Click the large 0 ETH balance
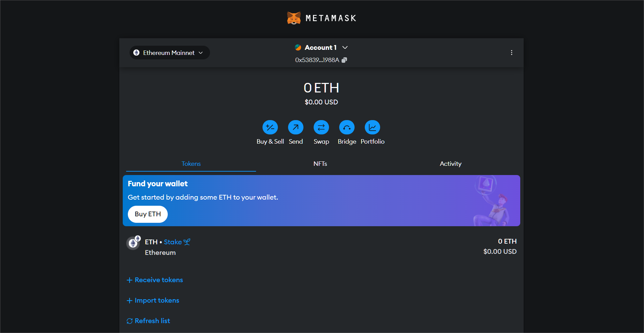Screen dimensions: 644x333 (x=321, y=88)
